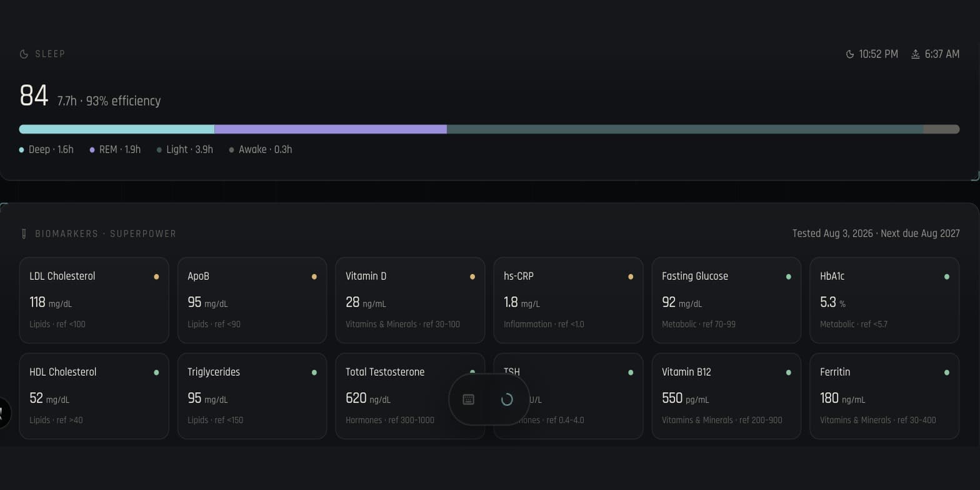The width and height of the screenshot is (980, 490).
Task: Click the green status dot on the HbA1c card
Action: coord(947,277)
